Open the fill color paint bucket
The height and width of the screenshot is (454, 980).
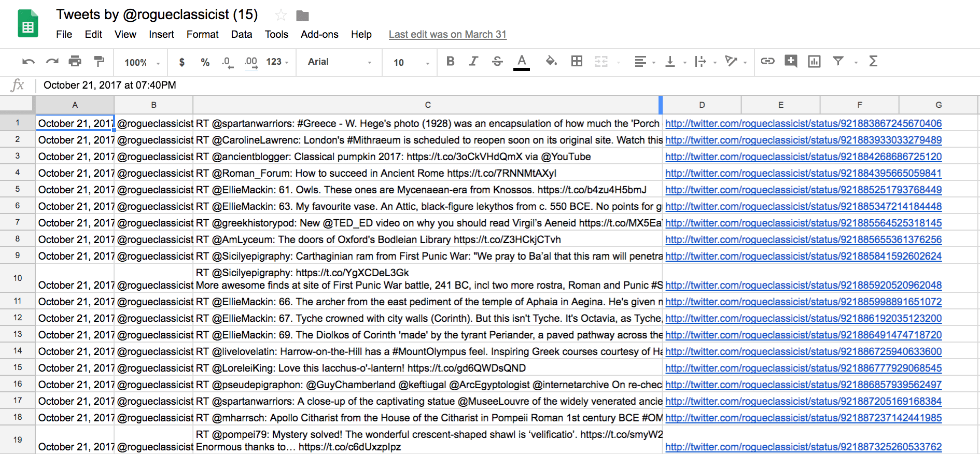click(551, 61)
